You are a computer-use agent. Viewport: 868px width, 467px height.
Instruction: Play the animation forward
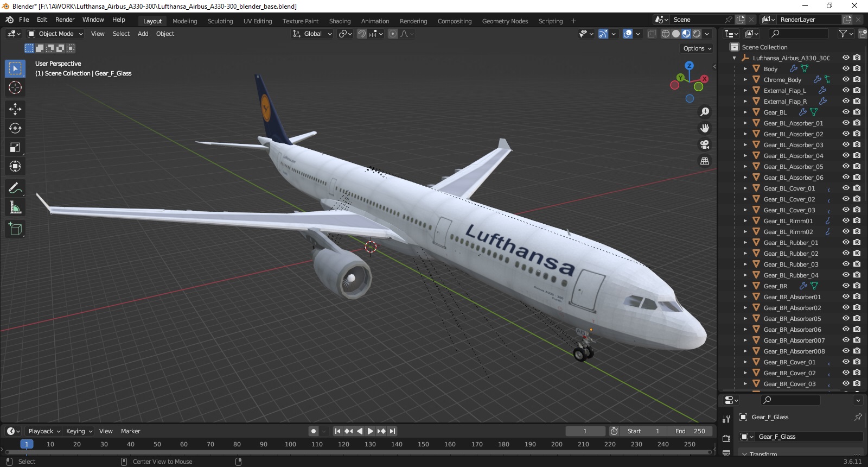pos(371,431)
